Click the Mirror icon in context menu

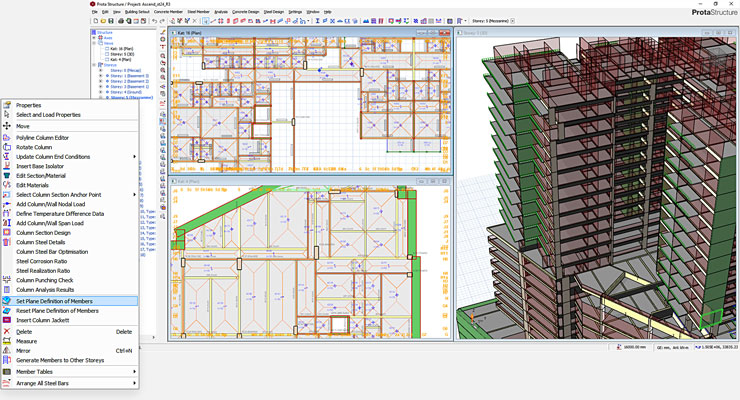click(7, 350)
